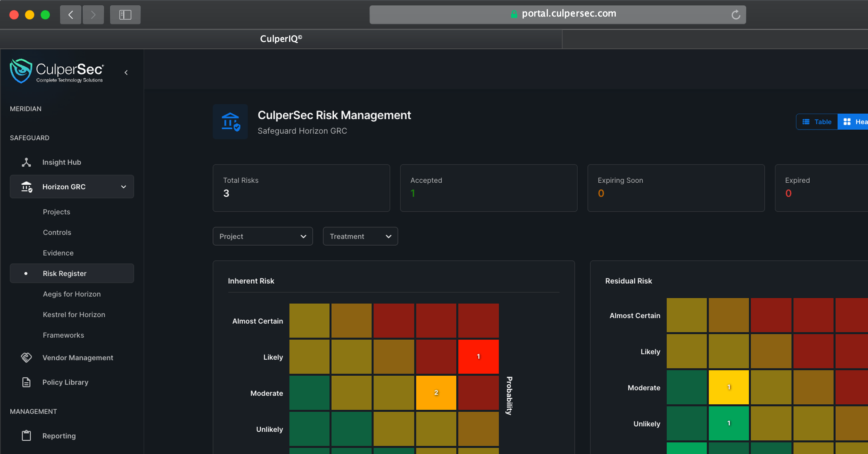The image size is (868, 454).
Task: Click Almost Certain label in Inherent Risk
Action: (x=258, y=321)
